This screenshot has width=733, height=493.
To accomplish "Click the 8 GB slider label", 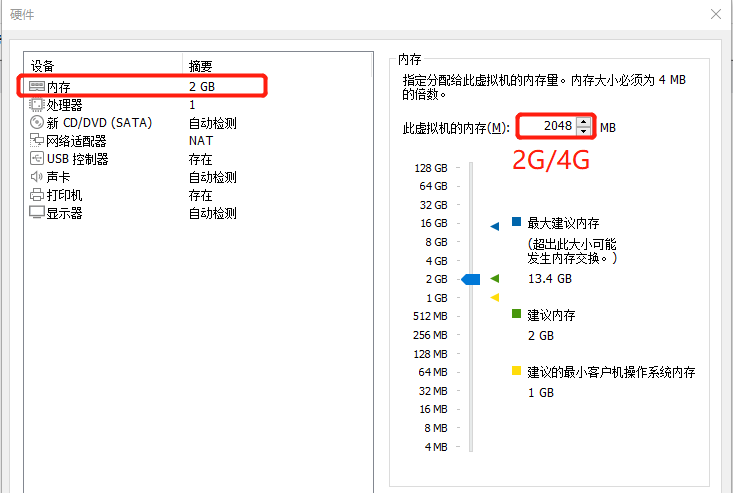I will pos(436,242).
